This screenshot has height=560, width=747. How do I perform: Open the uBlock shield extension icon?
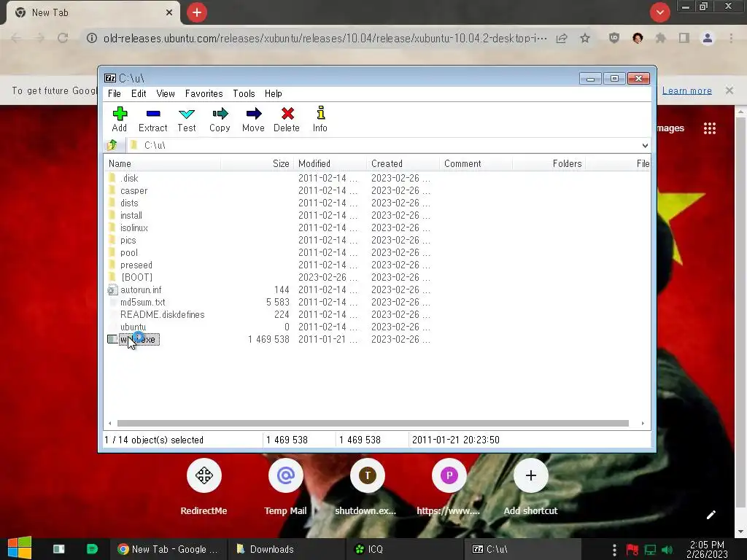click(x=614, y=38)
